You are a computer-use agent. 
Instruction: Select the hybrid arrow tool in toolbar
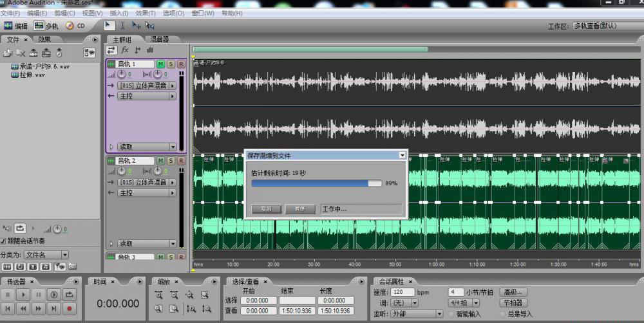(x=109, y=26)
